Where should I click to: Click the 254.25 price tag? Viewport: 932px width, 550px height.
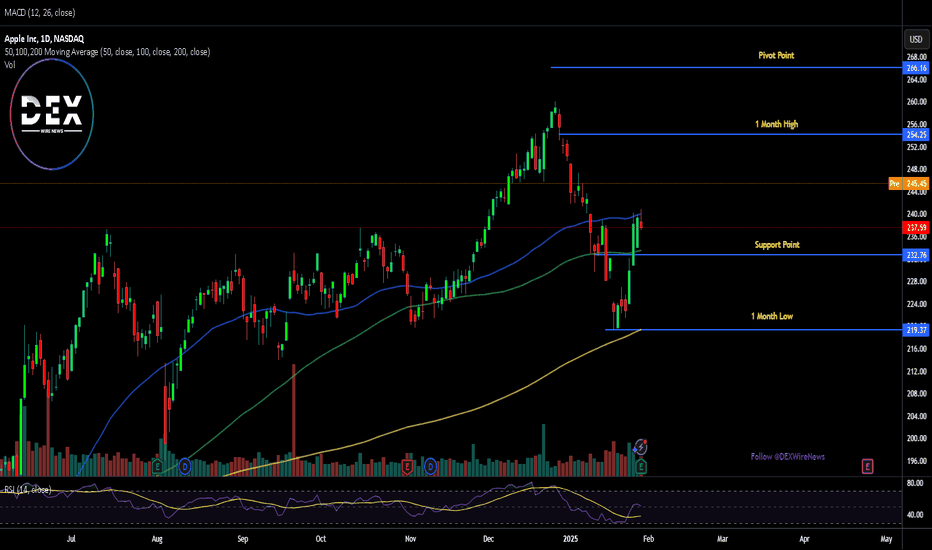click(x=917, y=134)
